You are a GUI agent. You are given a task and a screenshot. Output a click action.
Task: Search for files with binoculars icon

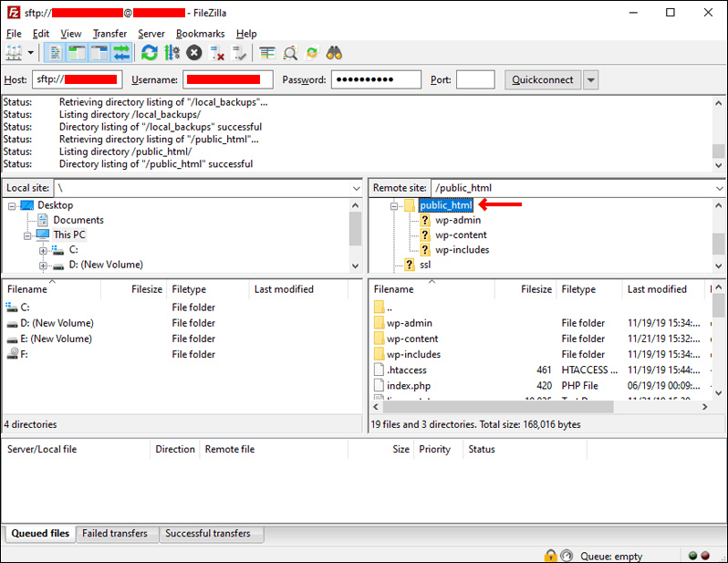pyautogui.click(x=334, y=53)
